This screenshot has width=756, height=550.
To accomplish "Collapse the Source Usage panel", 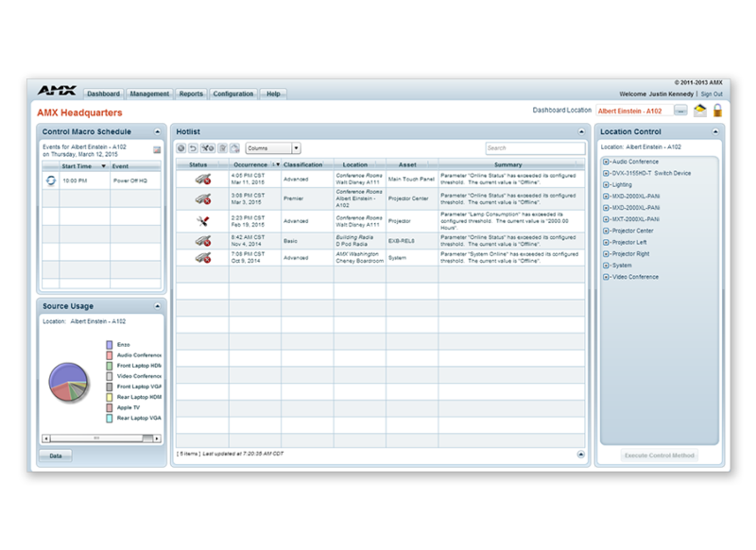I will pyautogui.click(x=157, y=306).
